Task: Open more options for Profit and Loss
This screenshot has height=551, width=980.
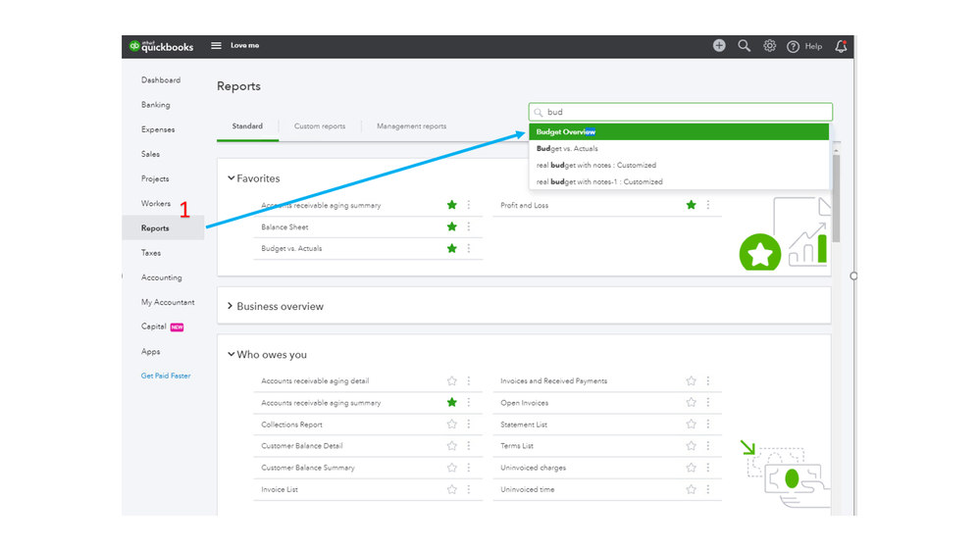Action: tap(708, 205)
